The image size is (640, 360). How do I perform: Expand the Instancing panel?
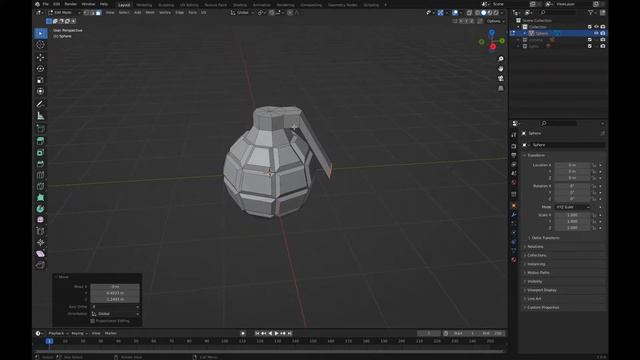[536, 264]
